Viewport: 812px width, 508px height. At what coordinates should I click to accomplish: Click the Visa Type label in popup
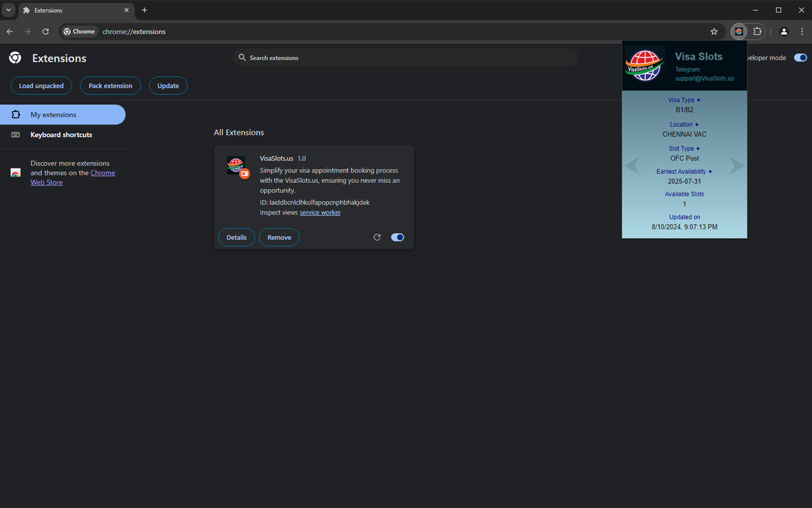point(684,100)
